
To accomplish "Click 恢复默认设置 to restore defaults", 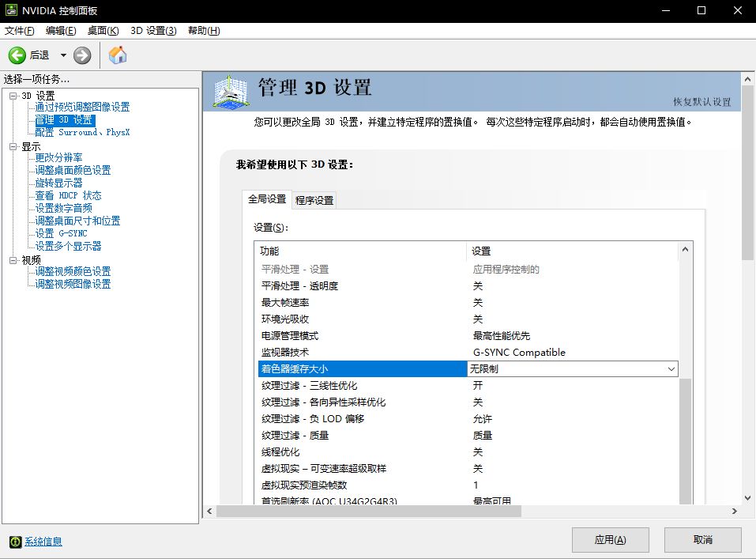I will [x=702, y=102].
